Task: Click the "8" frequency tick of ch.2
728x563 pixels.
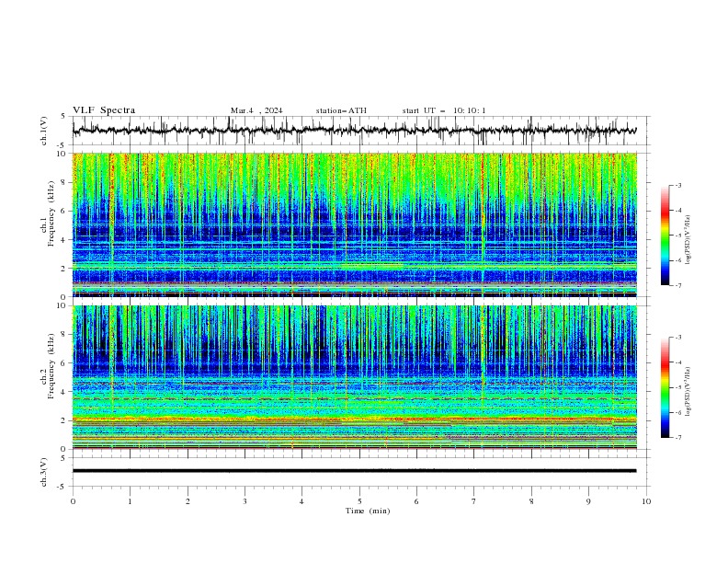Action: [65, 335]
